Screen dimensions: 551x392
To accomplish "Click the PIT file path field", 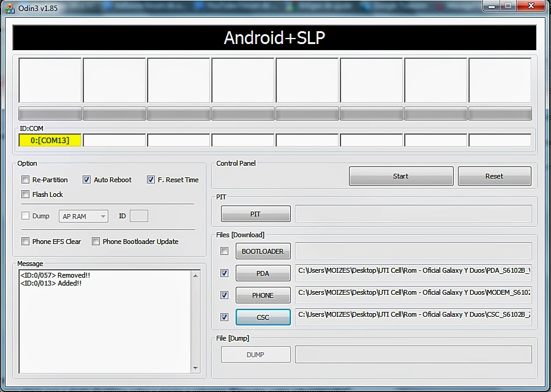I will click(414, 214).
